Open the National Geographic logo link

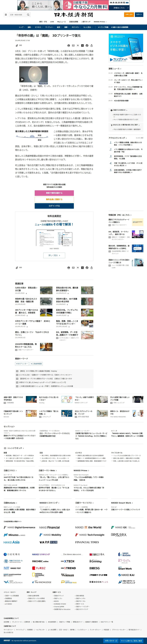tap(38, 575)
